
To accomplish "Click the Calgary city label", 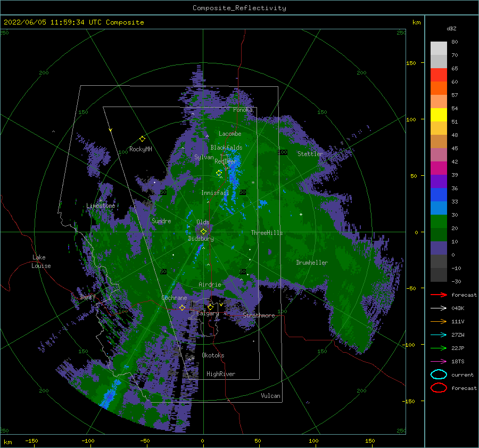I will point(208,313).
